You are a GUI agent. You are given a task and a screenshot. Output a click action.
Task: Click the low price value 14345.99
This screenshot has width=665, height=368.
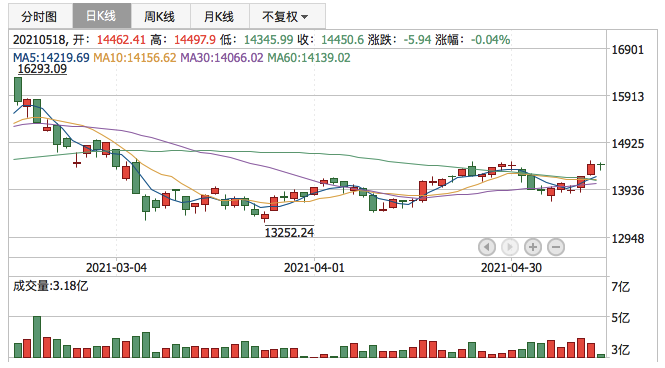268,40
